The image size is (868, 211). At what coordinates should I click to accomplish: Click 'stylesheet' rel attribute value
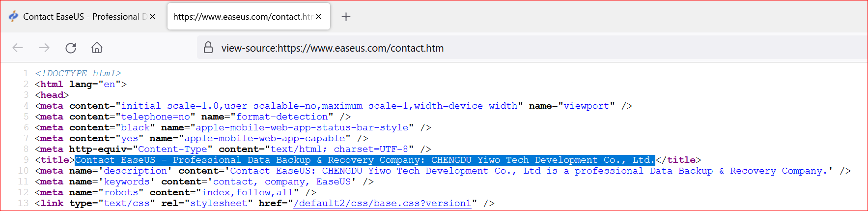tap(219, 203)
